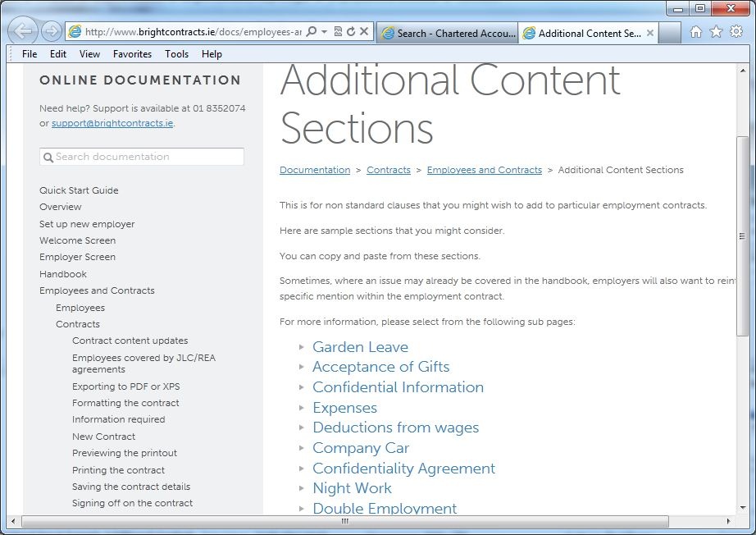
Task: Close the Additional Content Sections tab
Action: point(650,33)
